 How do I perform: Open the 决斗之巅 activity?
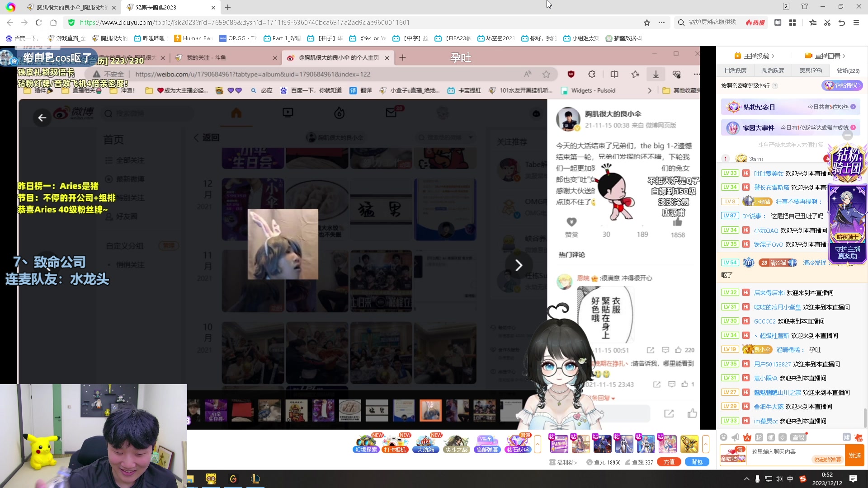tap(456, 443)
